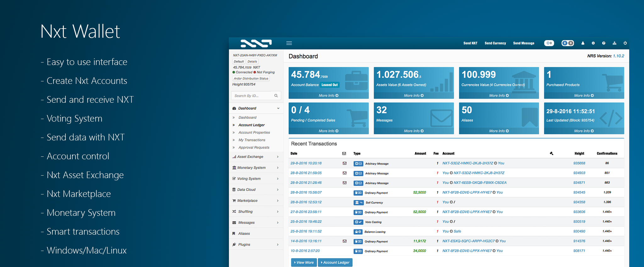The height and width of the screenshot is (267, 644).
Task: Open settings gear in top bar
Action: 593,43
